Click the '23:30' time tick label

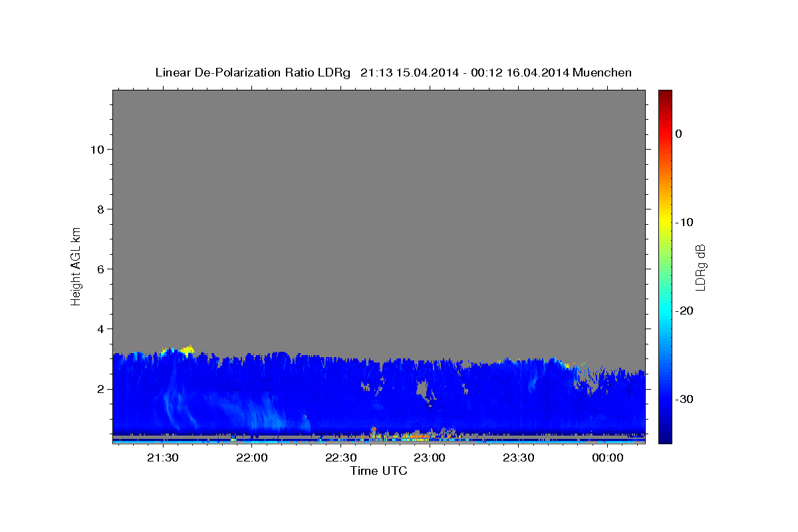tap(519, 458)
